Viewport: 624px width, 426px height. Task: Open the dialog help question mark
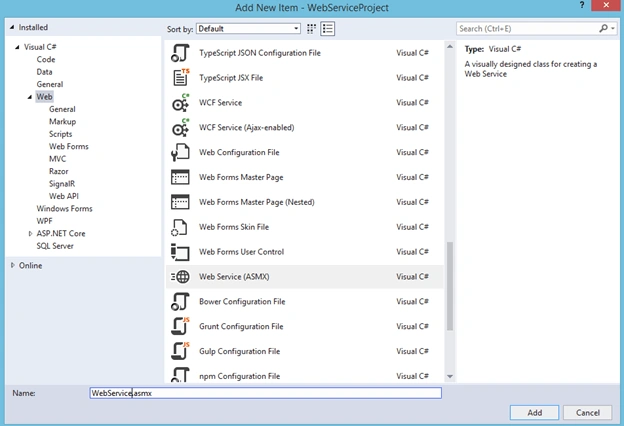tap(582, 5)
